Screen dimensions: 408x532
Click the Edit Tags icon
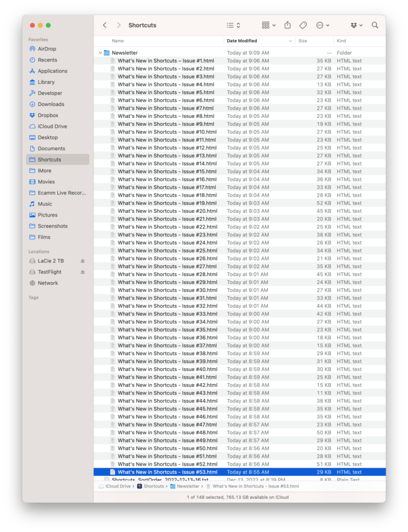pos(303,25)
